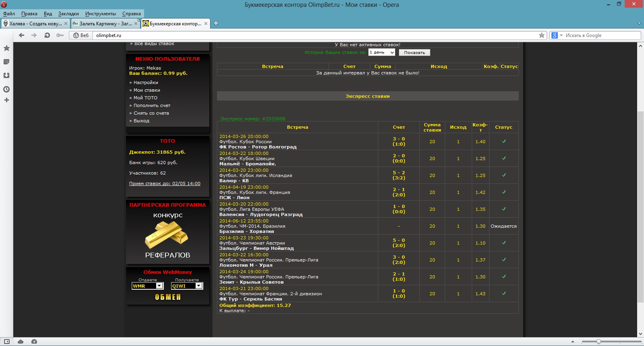This screenshot has height=346, width=644.
Task: Open History clock icon in sidebar
Action: [6, 89]
